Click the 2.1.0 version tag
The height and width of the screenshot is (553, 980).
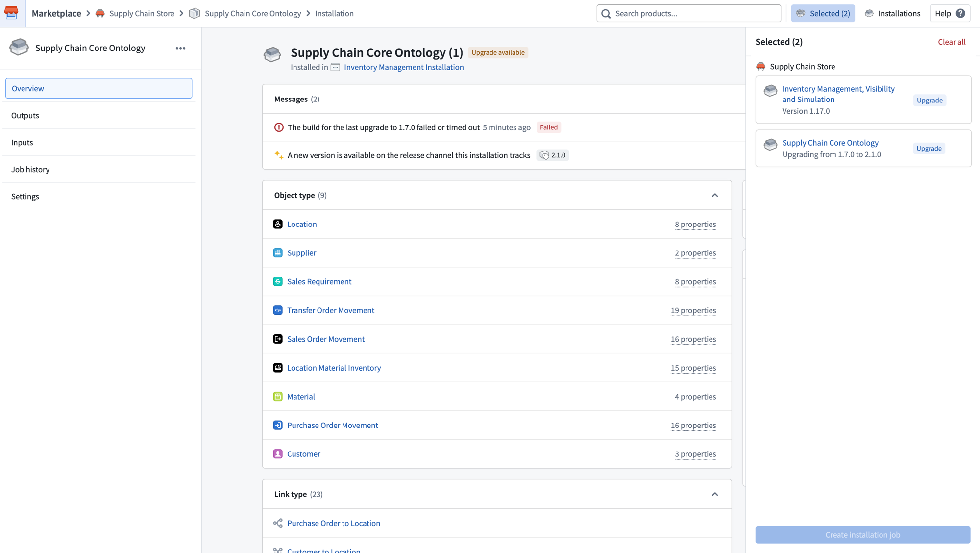pos(553,155)
